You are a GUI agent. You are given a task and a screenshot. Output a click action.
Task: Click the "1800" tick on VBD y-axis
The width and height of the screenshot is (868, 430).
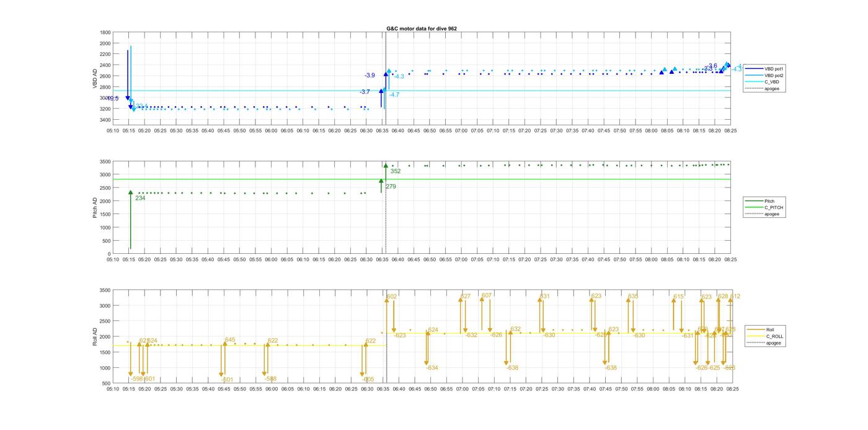click(x=105, y=32)
